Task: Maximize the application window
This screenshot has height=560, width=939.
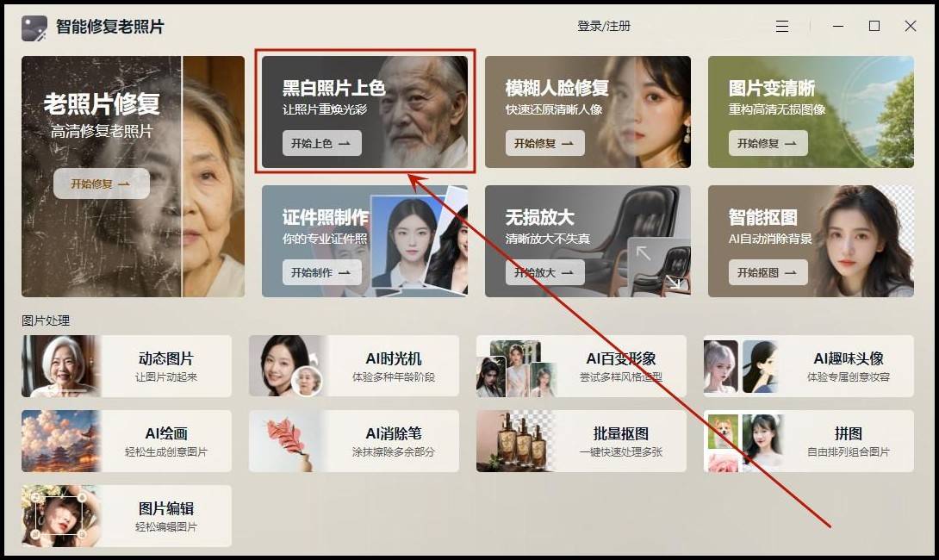Action: click(874, 27)
